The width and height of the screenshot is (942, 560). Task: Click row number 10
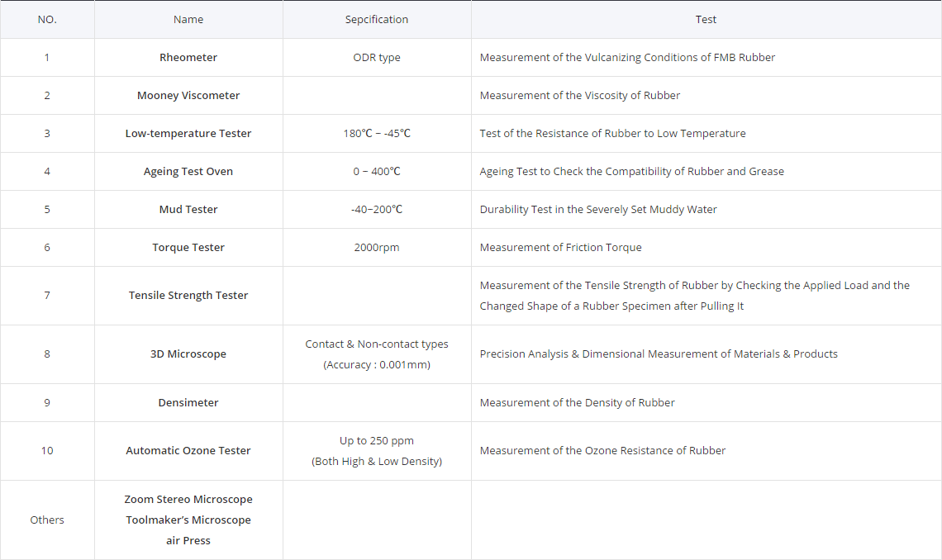[47, 451]
